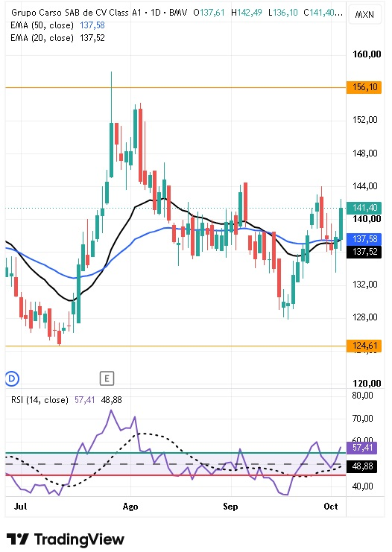Click the 124,61 orange price label
392x552 pixels.
point(364,346)
